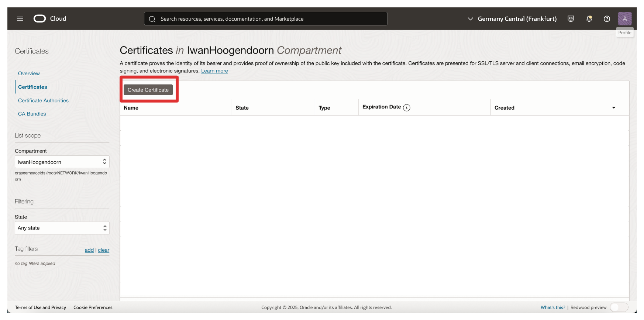Expand the Germany Central (Frankfurt) region selector
Viewport: 644px width, 320px height.
512,19
